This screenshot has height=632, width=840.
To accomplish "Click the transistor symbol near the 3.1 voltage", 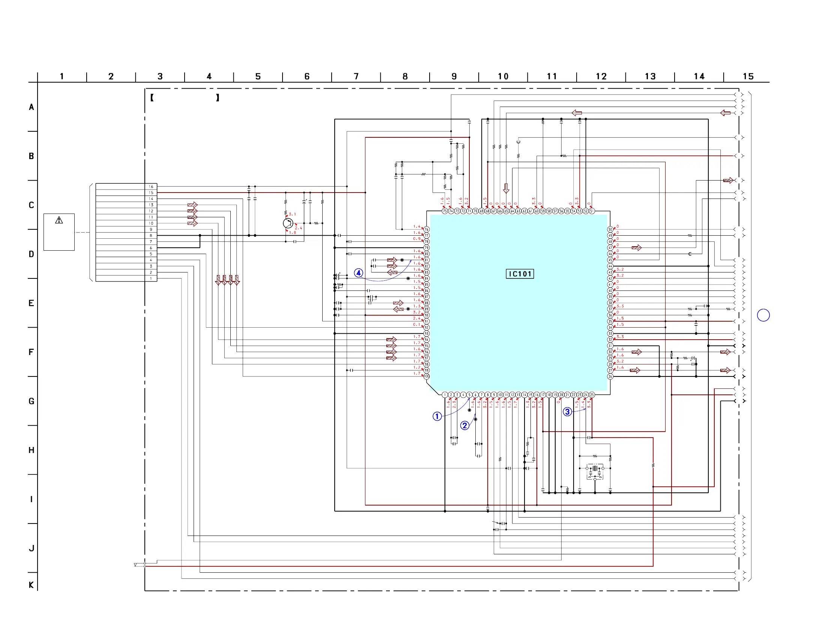I will click(x=288, y=223).
